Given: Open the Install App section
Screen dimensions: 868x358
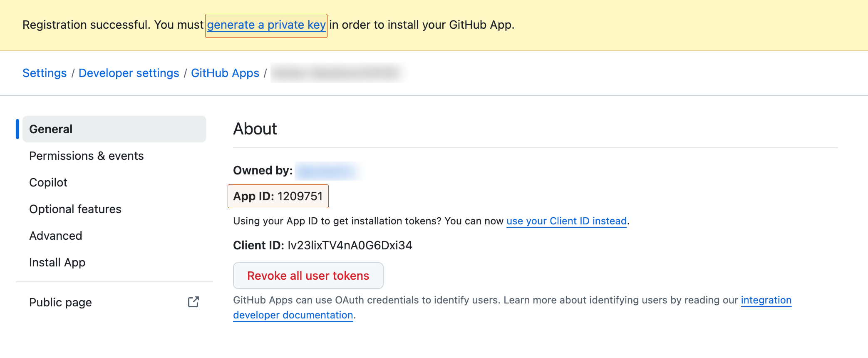Looking at the screenshot, I should tap(57, 262).
